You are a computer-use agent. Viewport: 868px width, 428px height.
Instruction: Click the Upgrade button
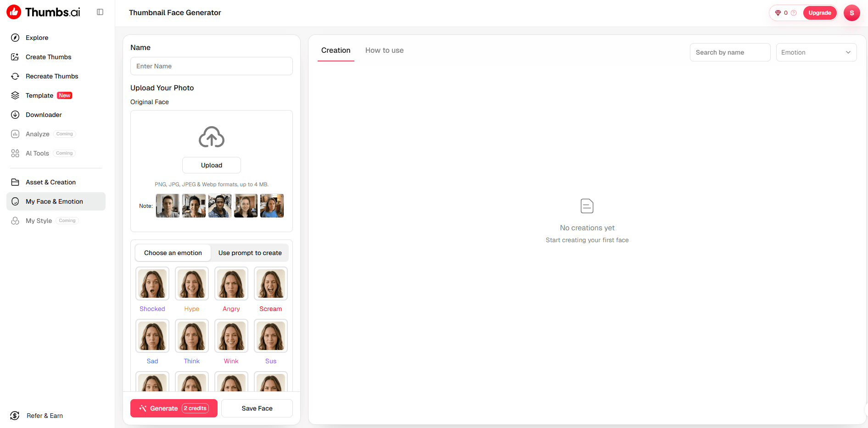pos(820,13)
